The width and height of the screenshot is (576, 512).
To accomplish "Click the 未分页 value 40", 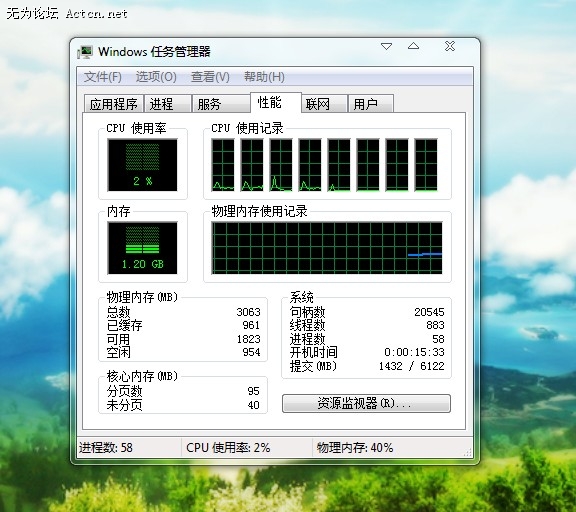I will (x=253, y=405).
